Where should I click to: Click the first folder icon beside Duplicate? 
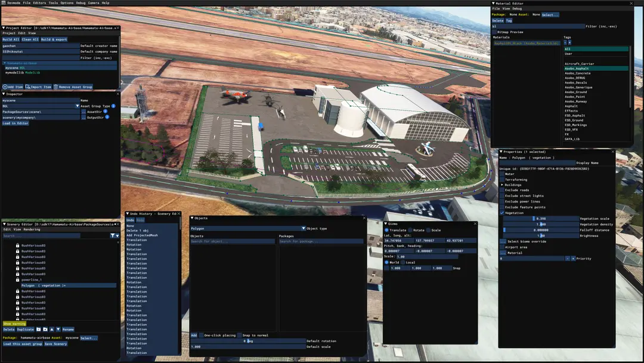(x=39, y=330)
